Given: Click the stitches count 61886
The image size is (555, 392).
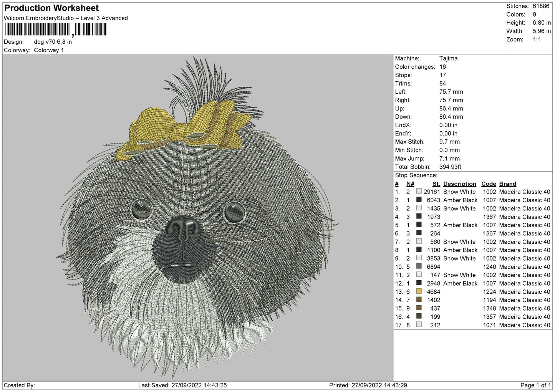Looking at the screenshot, I should coord(541,6).
